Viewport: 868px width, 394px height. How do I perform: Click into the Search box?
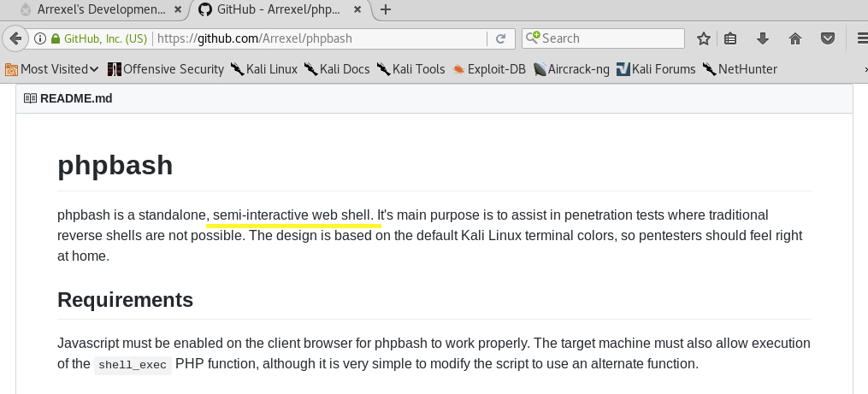pos(604,38)
